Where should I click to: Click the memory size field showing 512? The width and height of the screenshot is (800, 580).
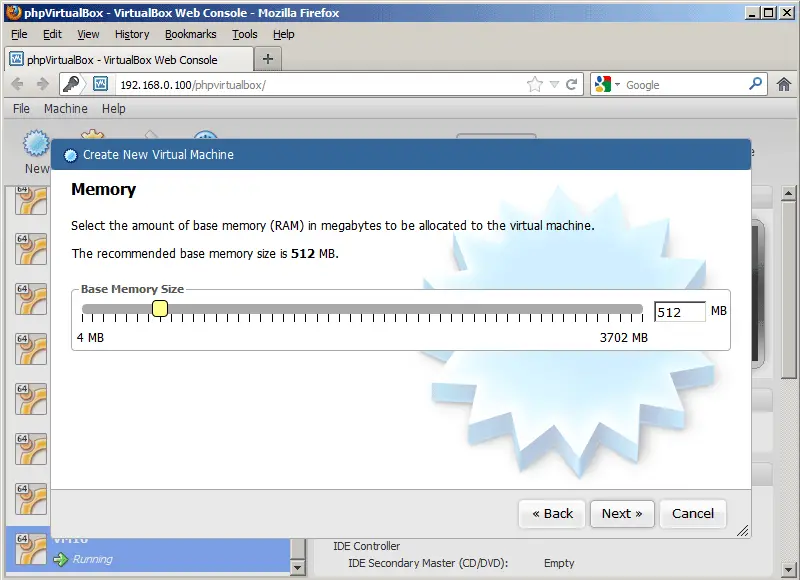(680, 312)
